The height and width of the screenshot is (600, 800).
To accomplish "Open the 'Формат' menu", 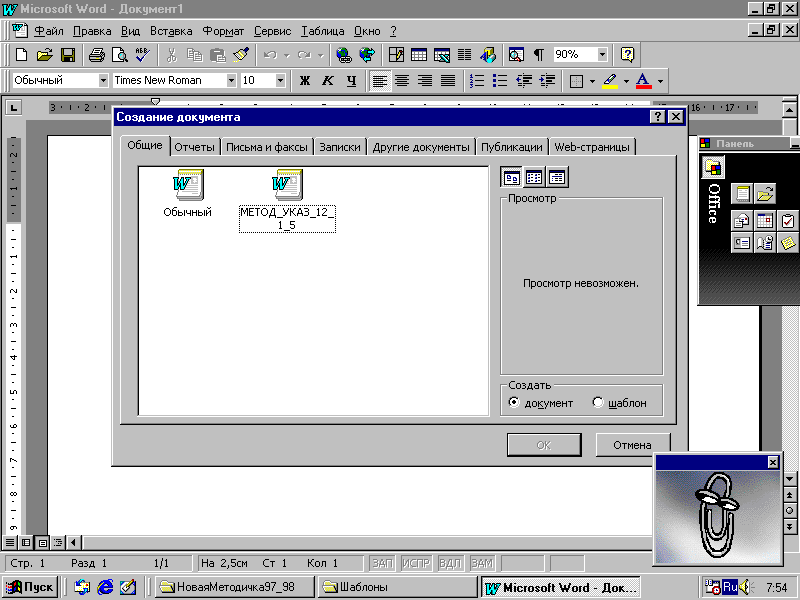I will tap(223, 31).
